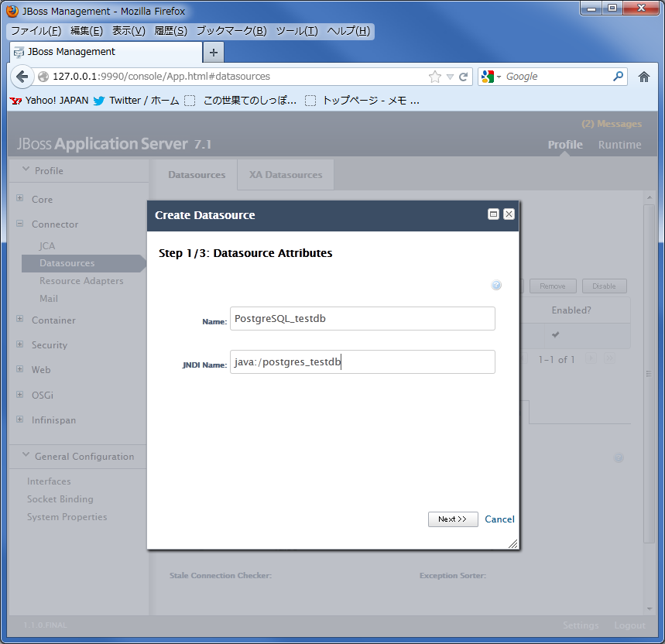Click the Next >> button
This screenshot has width=665, height=644.
tap(453, 519)
